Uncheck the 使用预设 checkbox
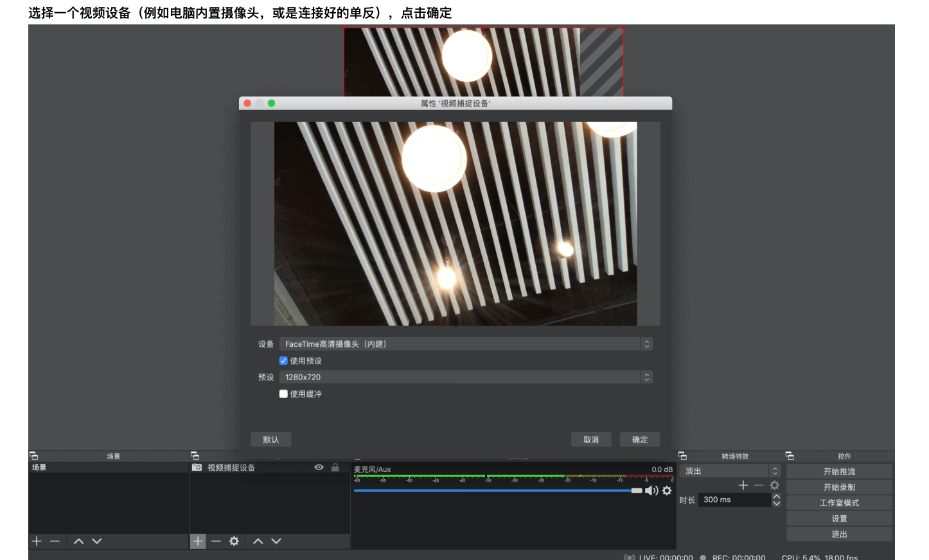 click(x=283, y=361)
